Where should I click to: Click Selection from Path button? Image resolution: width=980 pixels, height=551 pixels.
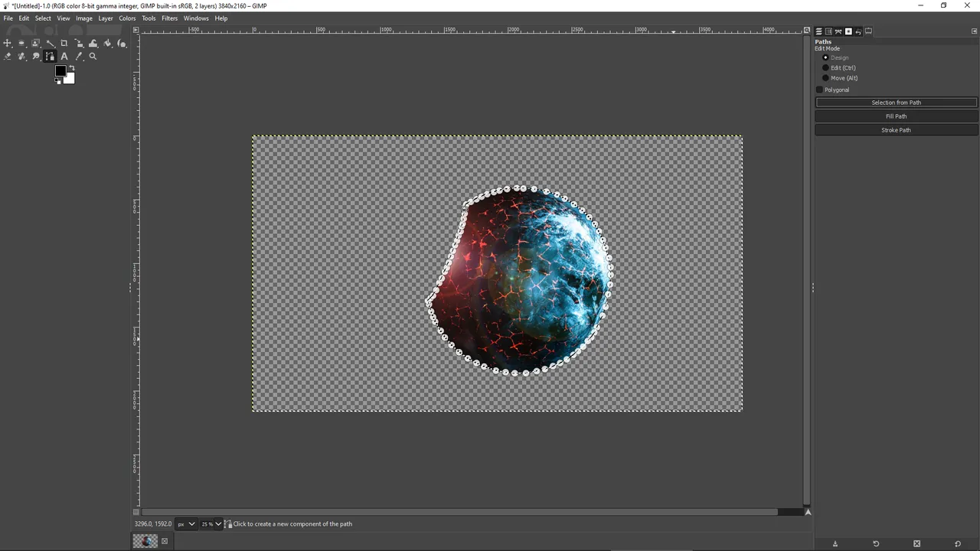[x=896, y=103]
